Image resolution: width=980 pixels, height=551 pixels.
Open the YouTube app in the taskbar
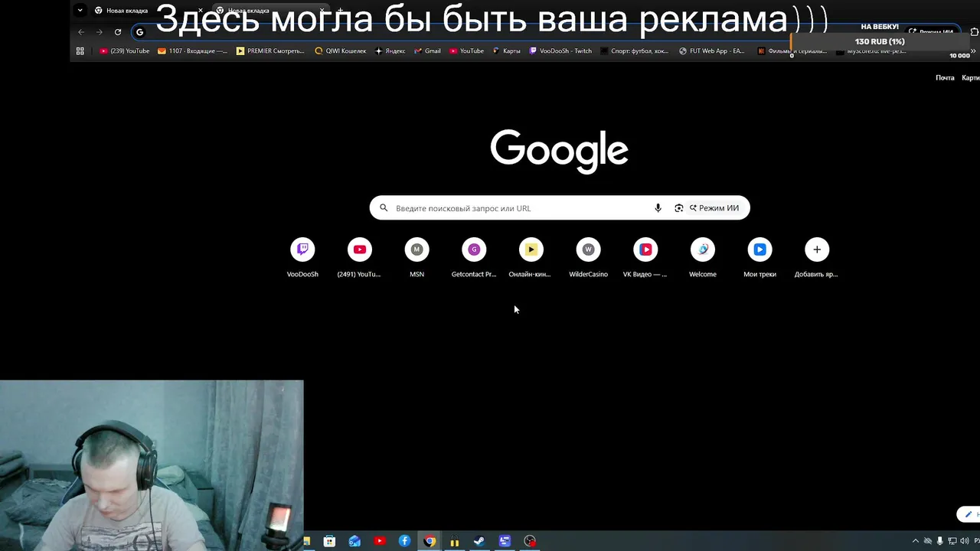pyautogui.click(x=380, y=541)
